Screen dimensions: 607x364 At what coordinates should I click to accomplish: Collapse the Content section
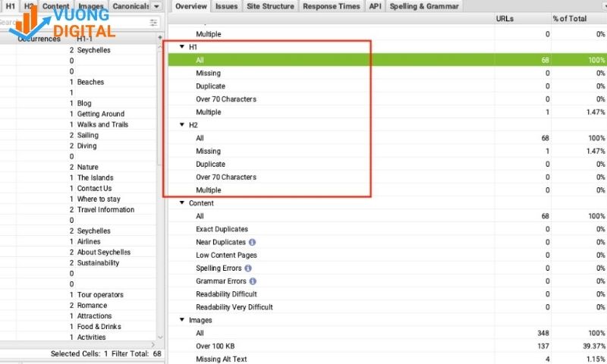tap(182, 203)
